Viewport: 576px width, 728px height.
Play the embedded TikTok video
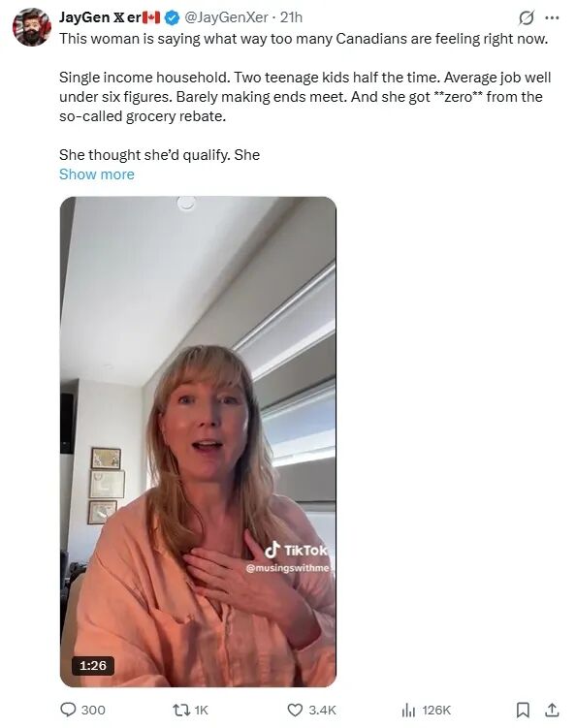click(198, 441)
